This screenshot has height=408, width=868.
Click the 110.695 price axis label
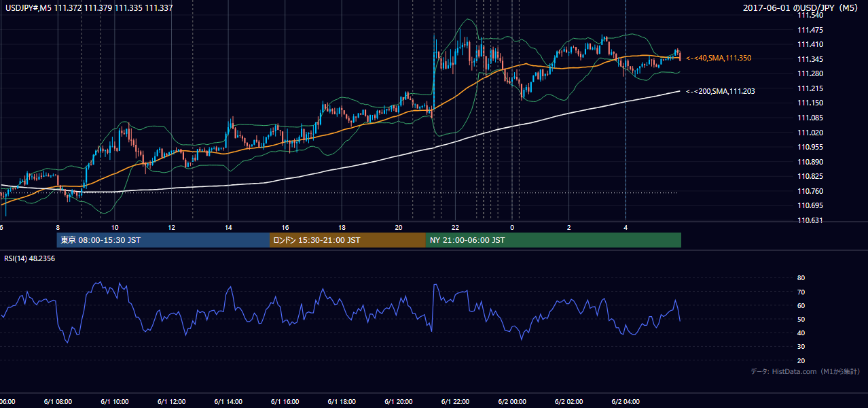click(x=810, y=205)
